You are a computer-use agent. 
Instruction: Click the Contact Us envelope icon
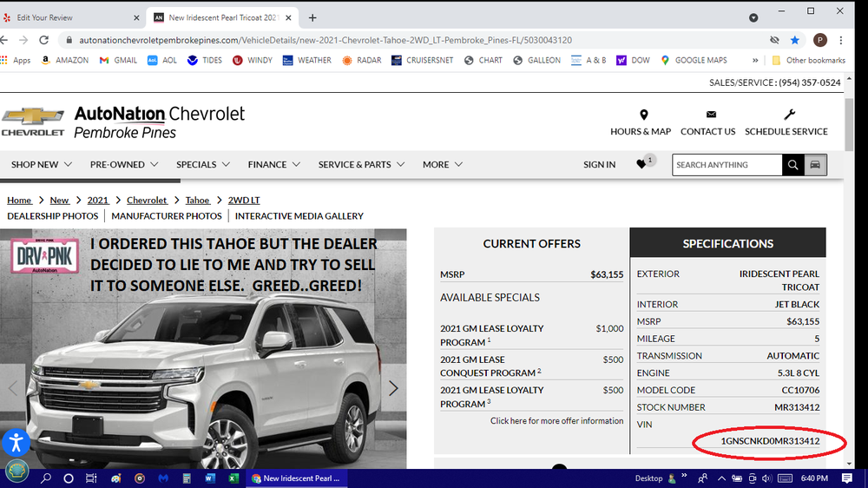coord(711,115)
